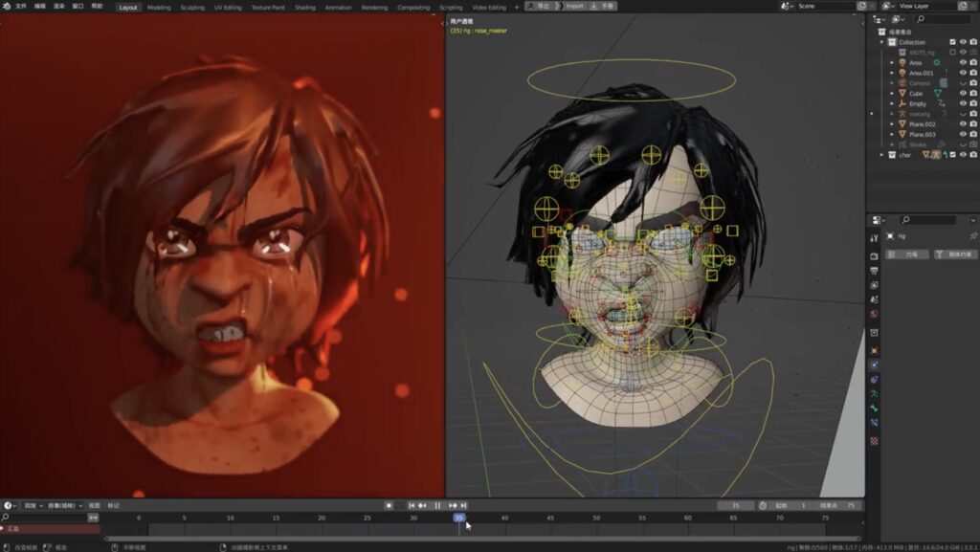Select the Render properties camera icon
Viewport: 980px width, 552px height.
click(x=874, y=254)
